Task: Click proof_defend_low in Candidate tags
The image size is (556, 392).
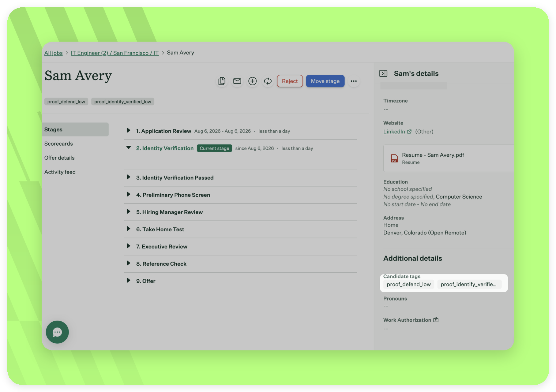Action: tap(409, 284)
